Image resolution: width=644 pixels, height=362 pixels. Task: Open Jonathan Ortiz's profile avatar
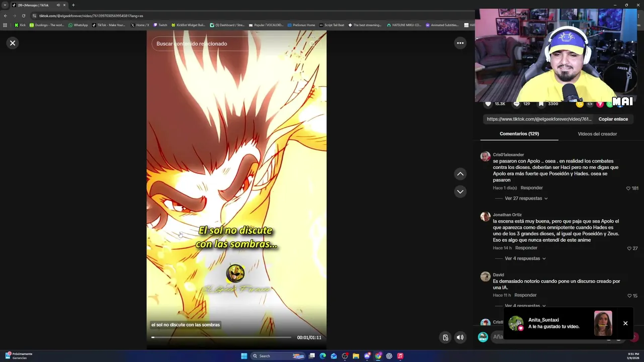pos(485,217)
